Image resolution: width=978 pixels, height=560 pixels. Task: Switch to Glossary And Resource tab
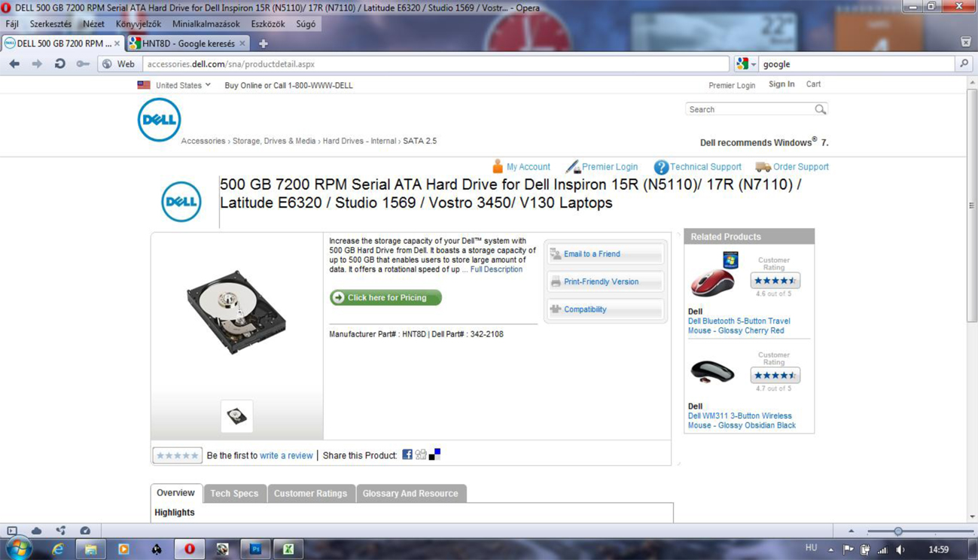410,494
